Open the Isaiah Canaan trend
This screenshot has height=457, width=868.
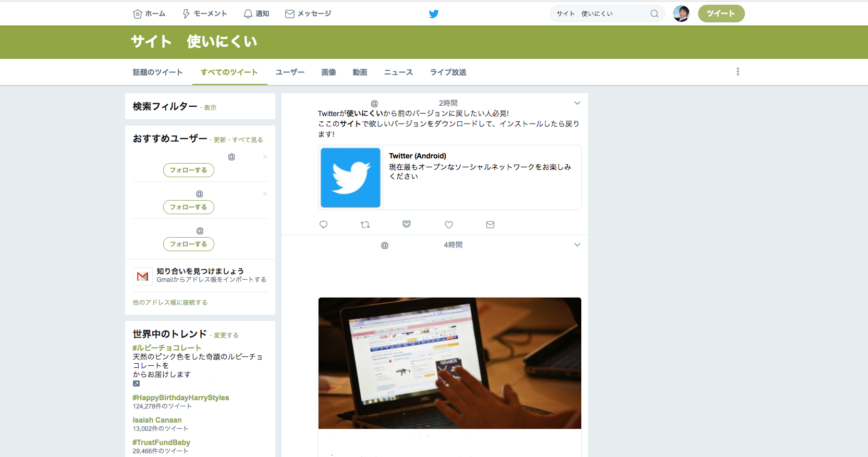[x=157, y=420]
